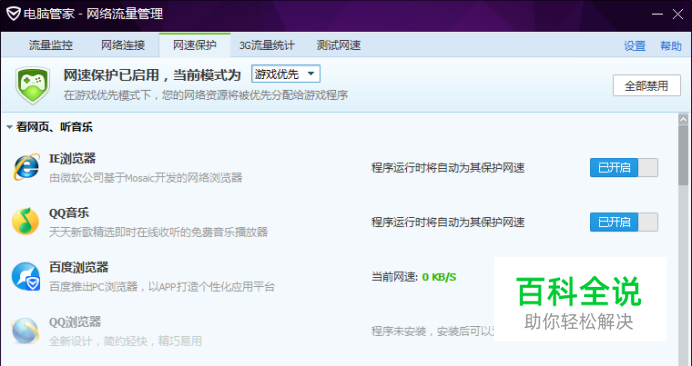The height and width of the screenshot is (366, 692).
Task: Click 程序运行时将自动为其保护网速 in the IE浏览器 row
Action: tap(448, 168)
